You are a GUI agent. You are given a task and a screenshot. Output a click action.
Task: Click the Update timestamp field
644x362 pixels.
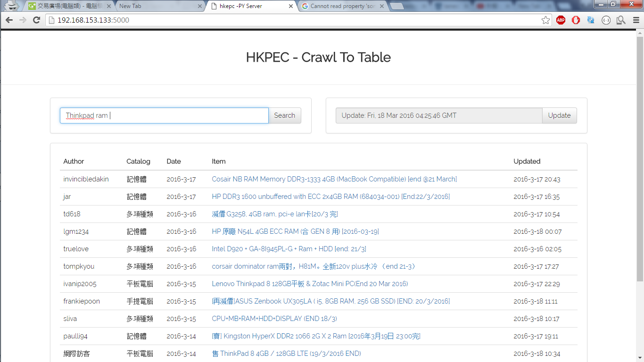pos(439,115)
